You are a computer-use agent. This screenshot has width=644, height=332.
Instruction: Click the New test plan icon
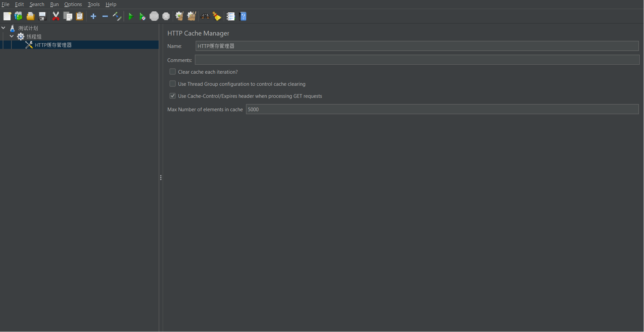(7, 16)
